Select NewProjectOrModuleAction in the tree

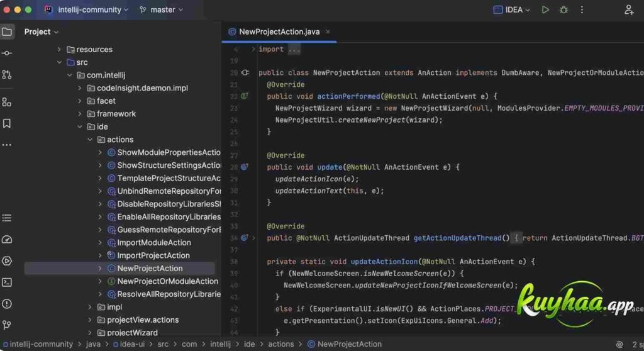(167, 281)
